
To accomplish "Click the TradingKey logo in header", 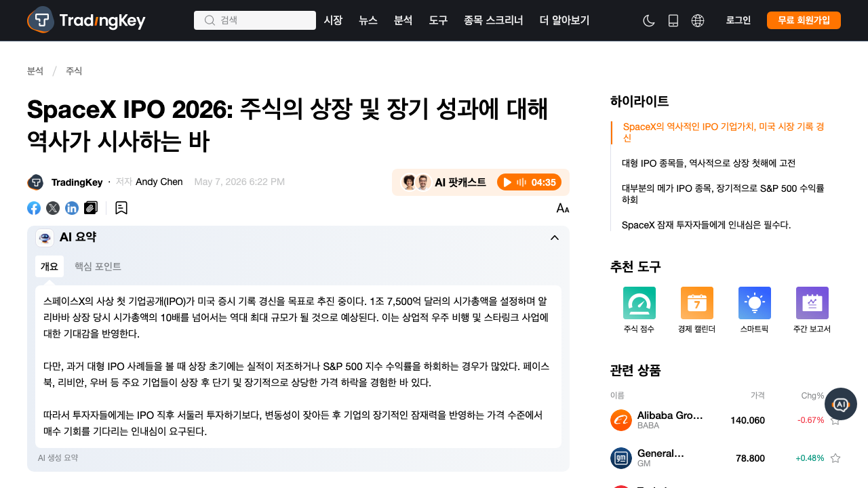I will click(x=86, y=20).
